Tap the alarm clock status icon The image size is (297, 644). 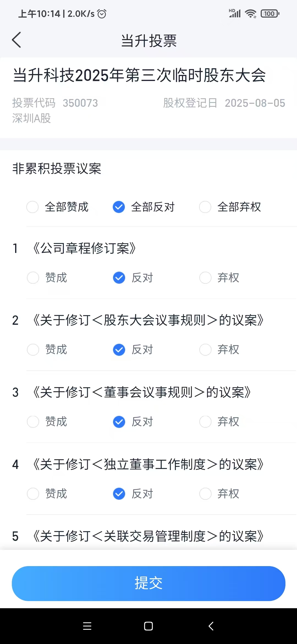(x=102, y=13)
